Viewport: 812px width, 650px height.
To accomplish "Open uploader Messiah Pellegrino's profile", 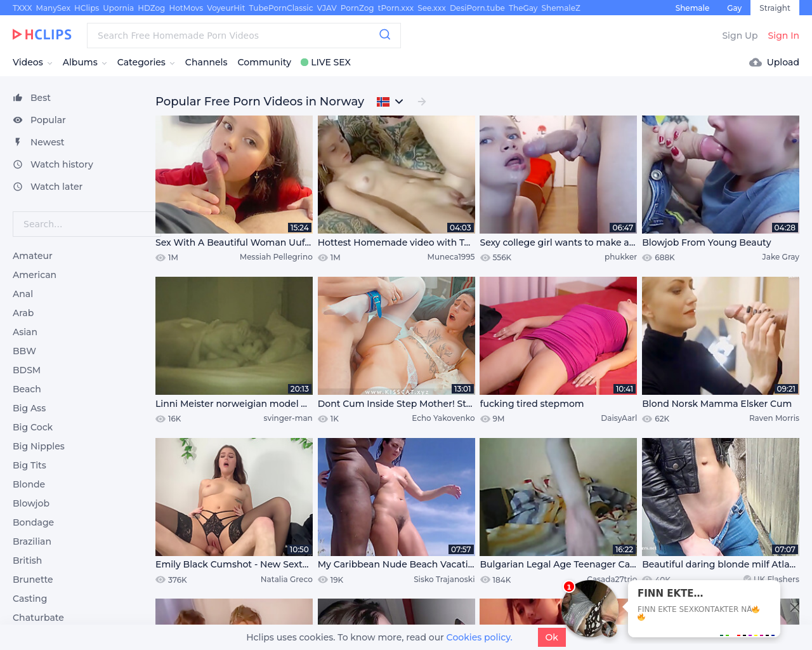I will 276,257.
